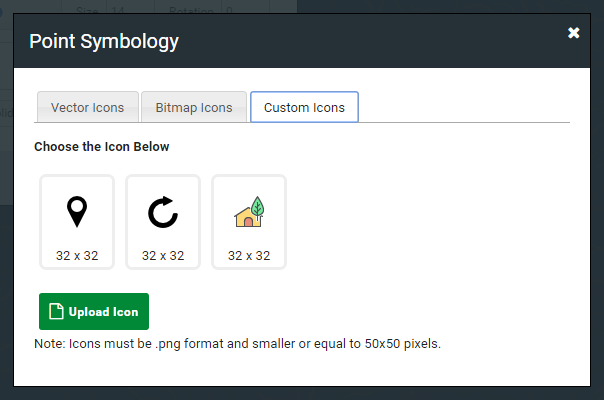This screenshot has width=604, height=400.
Task: Click the Point Symbology title text
Action: tap(104, 42)
